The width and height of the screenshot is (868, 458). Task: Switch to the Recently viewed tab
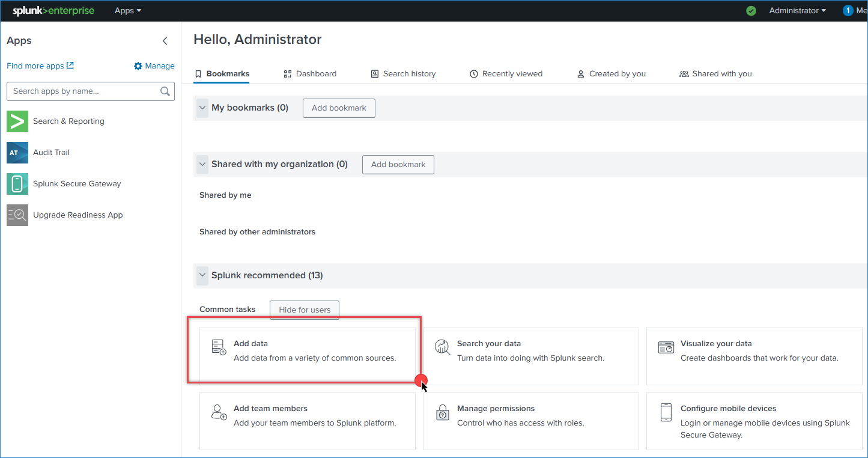click(506, 74)
